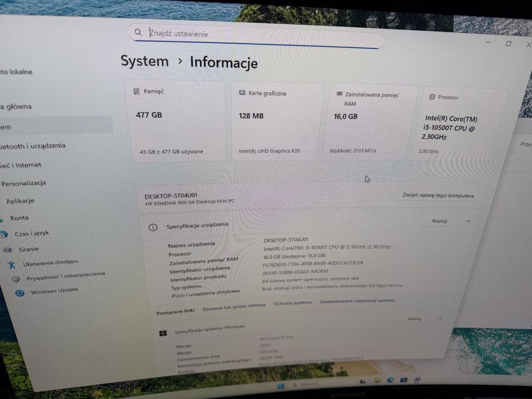Open 'Ochrona systemu' link
This screenshot has width=532, height=399.
[293, 303]
